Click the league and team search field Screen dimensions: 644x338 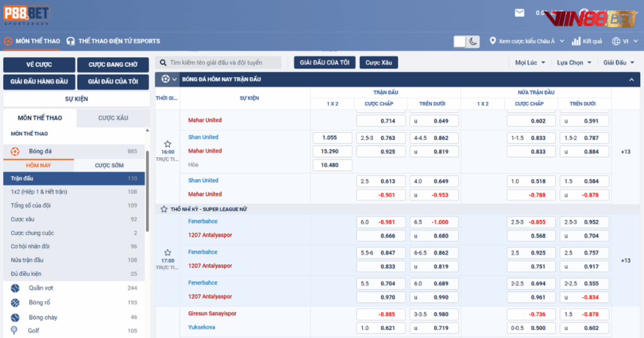(225, 63)
